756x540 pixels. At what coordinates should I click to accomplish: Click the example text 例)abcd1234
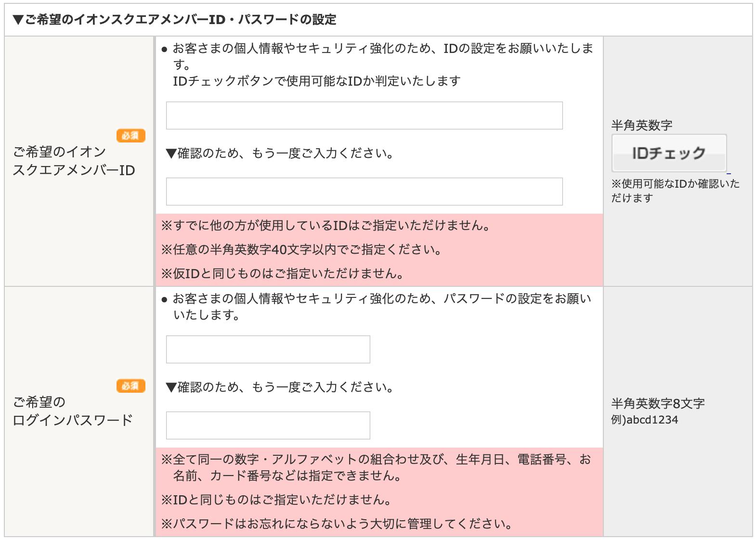[644, 420]
